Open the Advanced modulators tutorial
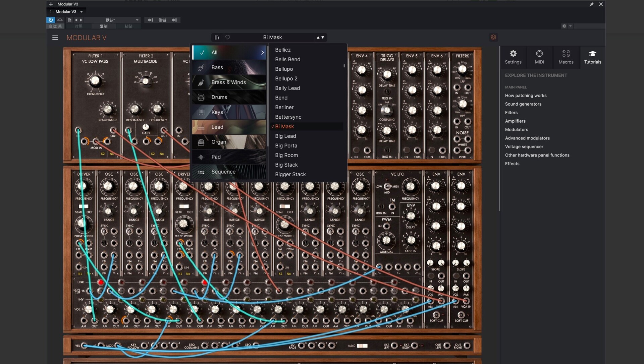The height and width of the screenshot is (364, 644). click(x=527, y=138)
